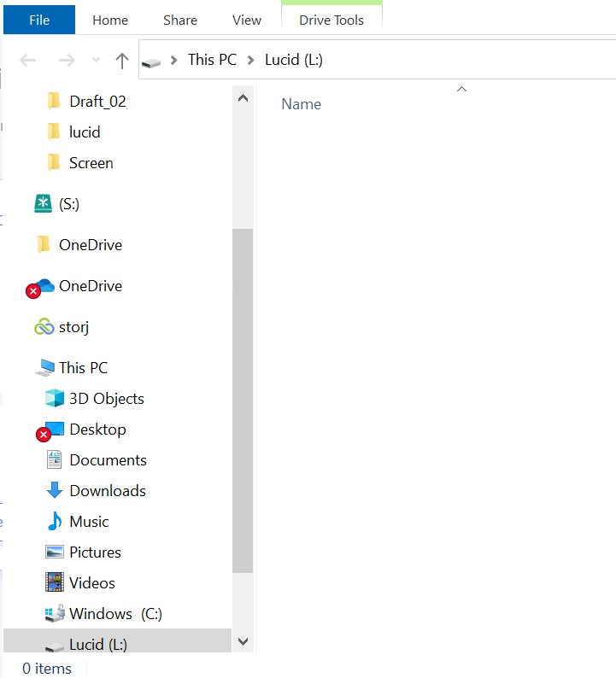Click the Music note icon
Image resolution: width=616 pixels, height=678 pixels.
pos(55,521)
